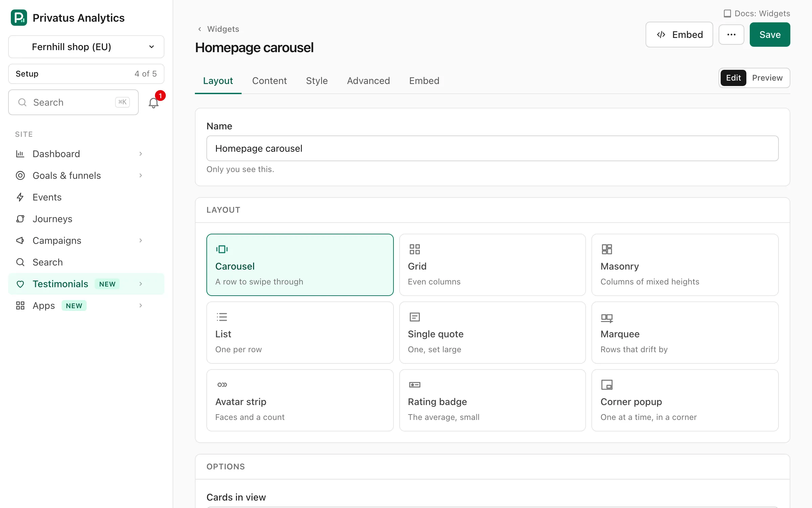
Task: Open the Content tab
Action: click(269, 81)
